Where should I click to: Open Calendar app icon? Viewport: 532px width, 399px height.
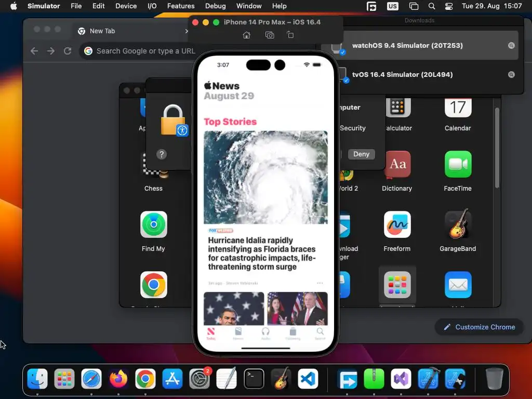[x=458, y=108]
